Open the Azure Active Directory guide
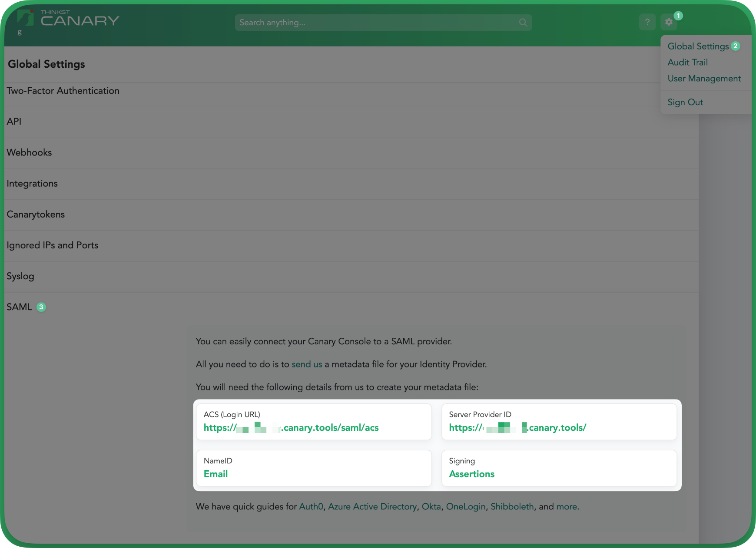The height and width of the screenshot is (548, 756). tap(372, 507)
